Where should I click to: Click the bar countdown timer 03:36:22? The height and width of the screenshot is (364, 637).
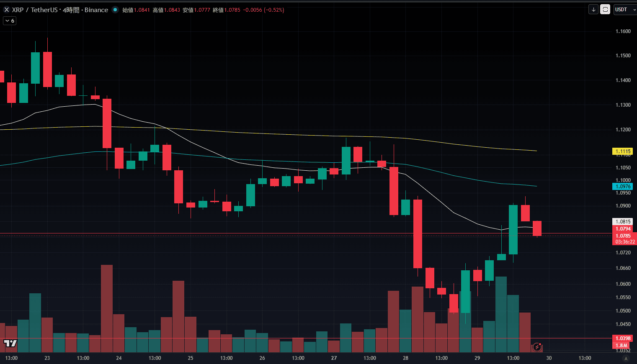pyautogui.click(x=625, y=242)
